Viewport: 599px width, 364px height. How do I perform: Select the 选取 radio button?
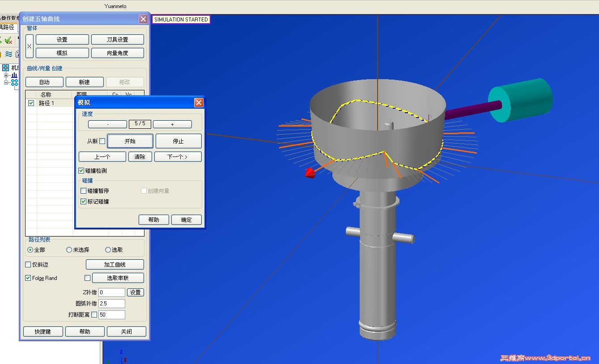(x=108, y=250)
